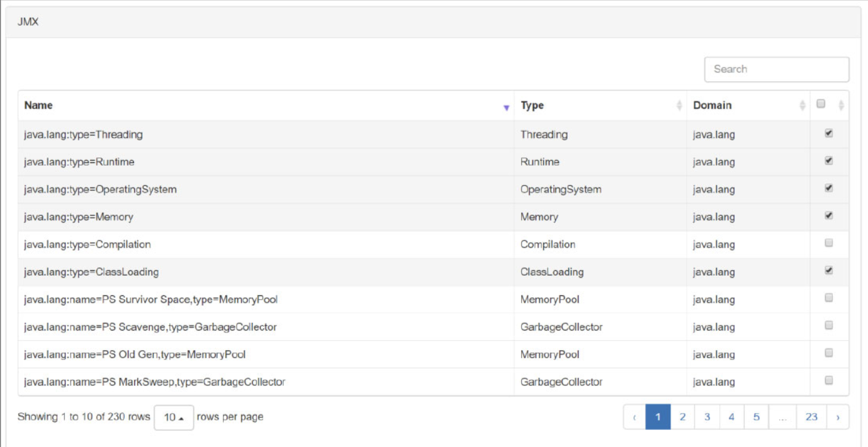868x447 pixels.
Task: Go to previous page using left chevron
Action: (x=634, y=417)
